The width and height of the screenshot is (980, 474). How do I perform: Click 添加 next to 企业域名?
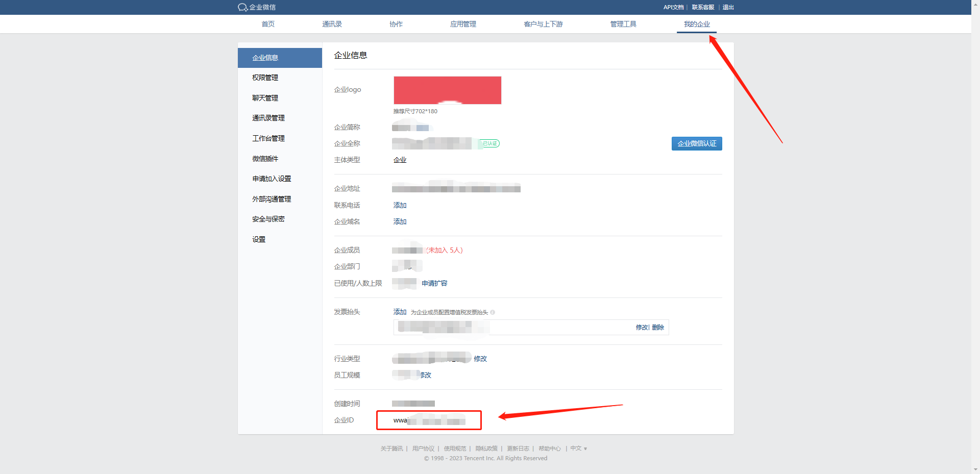point(400,221)
